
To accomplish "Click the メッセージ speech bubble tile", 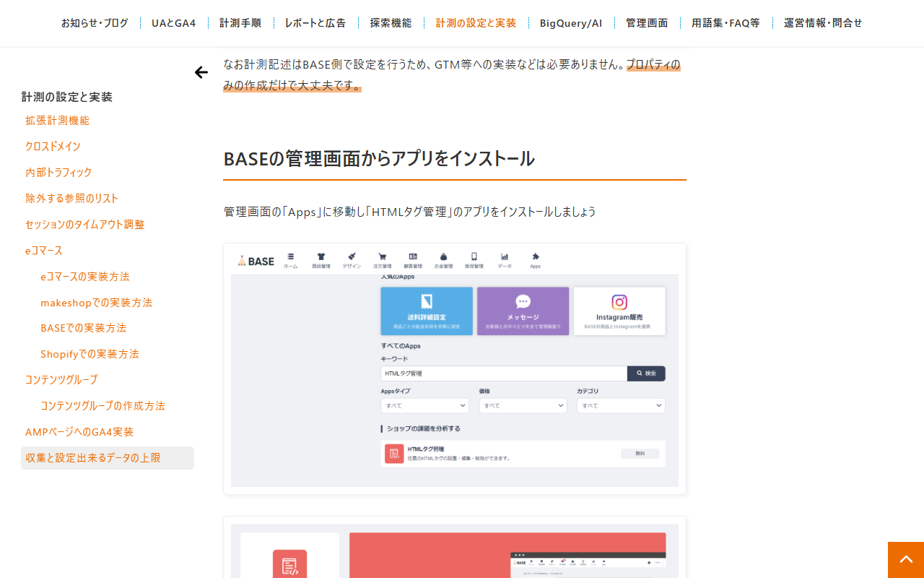I will (523, 311).
